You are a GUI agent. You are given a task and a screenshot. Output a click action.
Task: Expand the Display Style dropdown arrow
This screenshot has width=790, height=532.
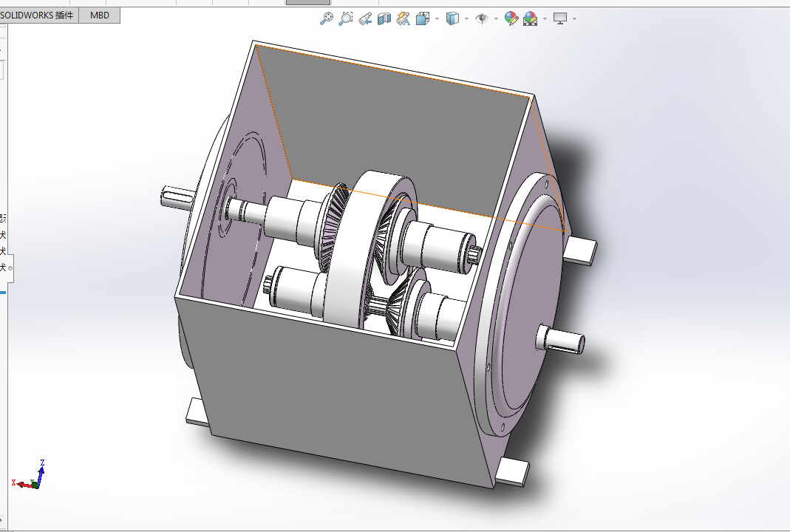[466, 19]
